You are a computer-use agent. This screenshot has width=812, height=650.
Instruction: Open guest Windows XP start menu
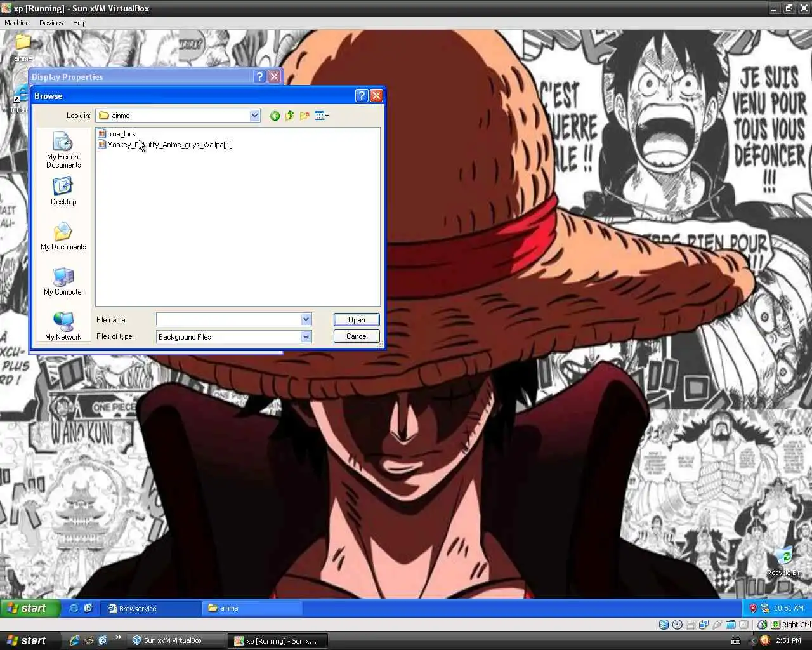click(x=30, y=608)
